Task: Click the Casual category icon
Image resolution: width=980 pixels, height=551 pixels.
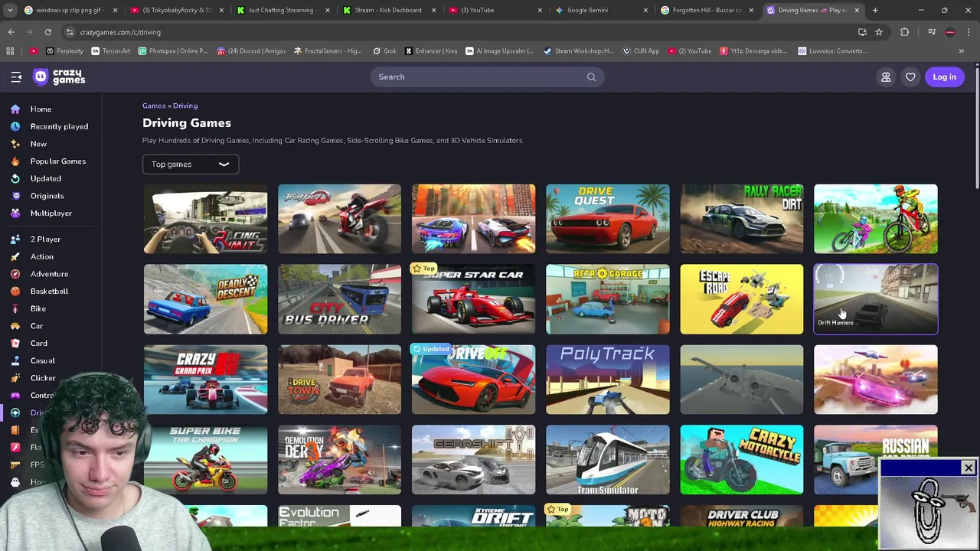Action: click(x=15, y=360)
